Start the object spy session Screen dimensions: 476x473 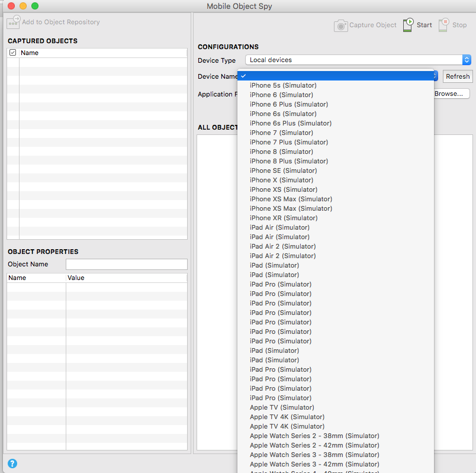pyautogui.click(x=417, y=25)
